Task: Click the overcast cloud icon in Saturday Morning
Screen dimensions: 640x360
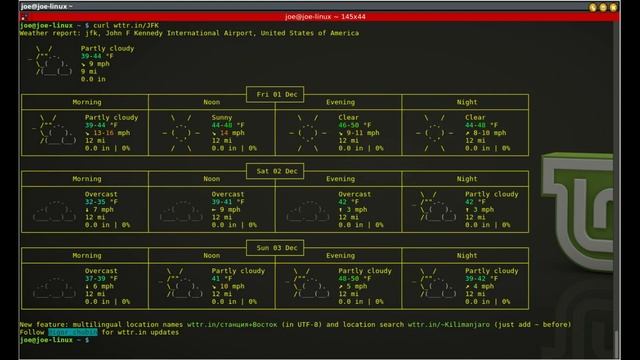Action: tap(54, 210)
